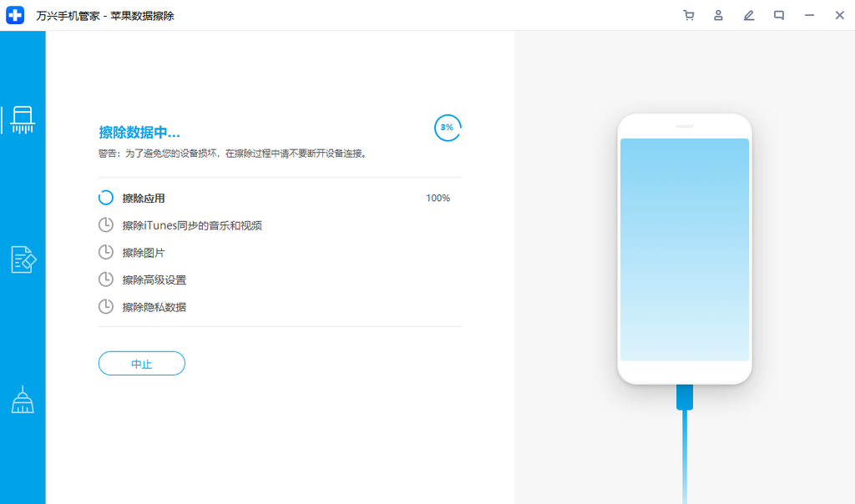855x504 pixels.
Task: Open the shopping cart in the title bar
Action: (x=689, y=15)
